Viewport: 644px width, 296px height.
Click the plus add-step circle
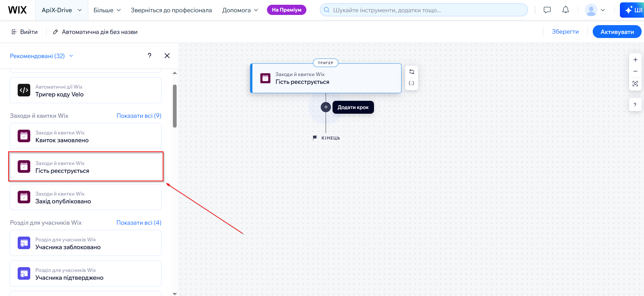(326, 107)
